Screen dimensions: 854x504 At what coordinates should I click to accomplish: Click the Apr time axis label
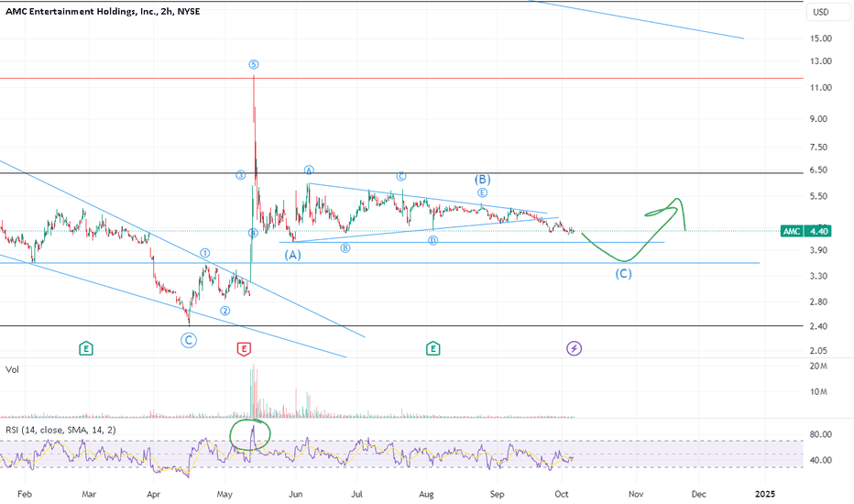(x=154, y=494)
